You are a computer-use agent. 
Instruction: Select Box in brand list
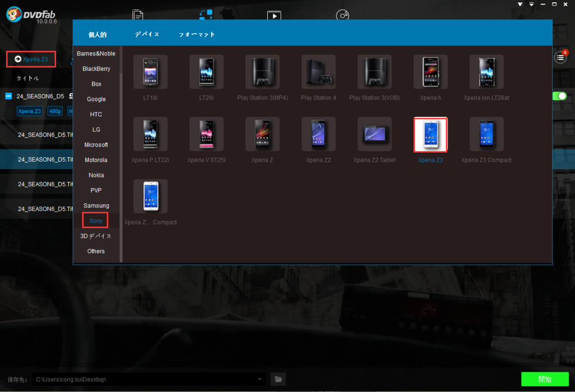[96, 84]
